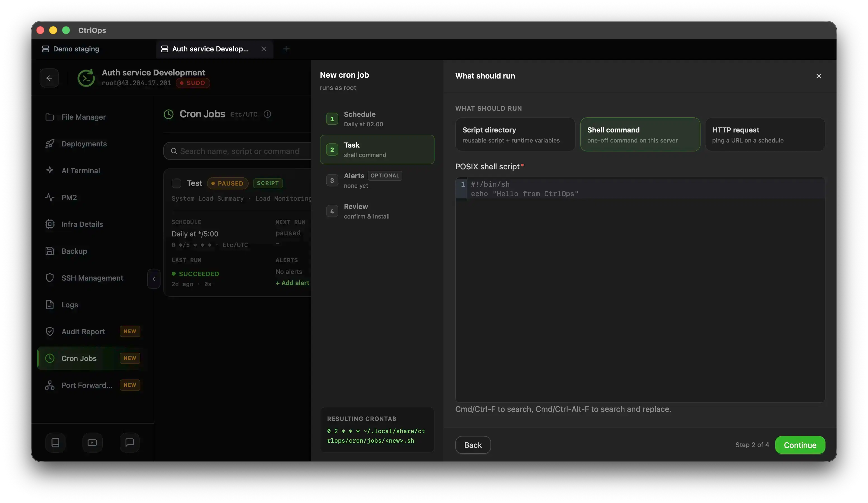The image size is (868, 503).
Task: Click the Etc/UTC timezone label
Action: coord(244,114)
